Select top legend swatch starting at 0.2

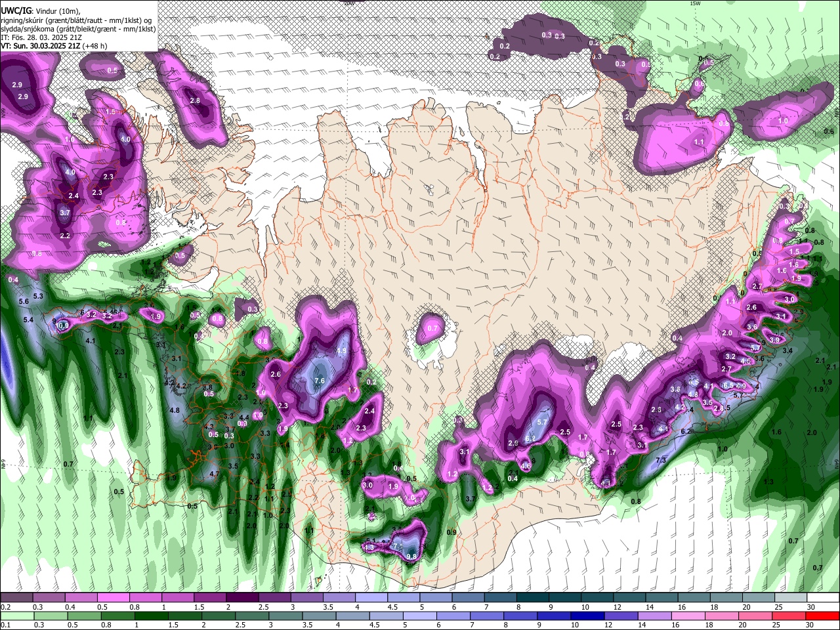tap(16, 598)
